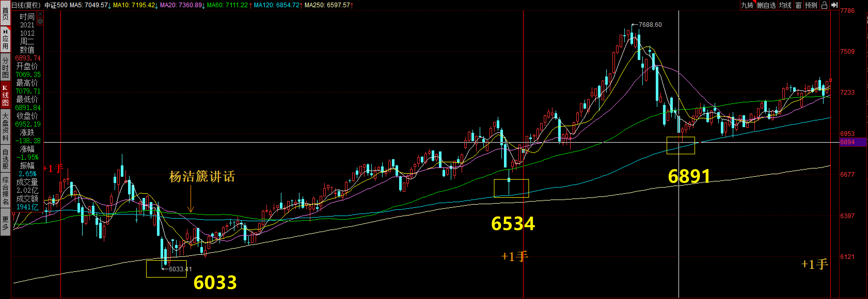Expand the 更多 sidebar menu
The height and width of the screenshot is (299, 868).
point(5,223)
